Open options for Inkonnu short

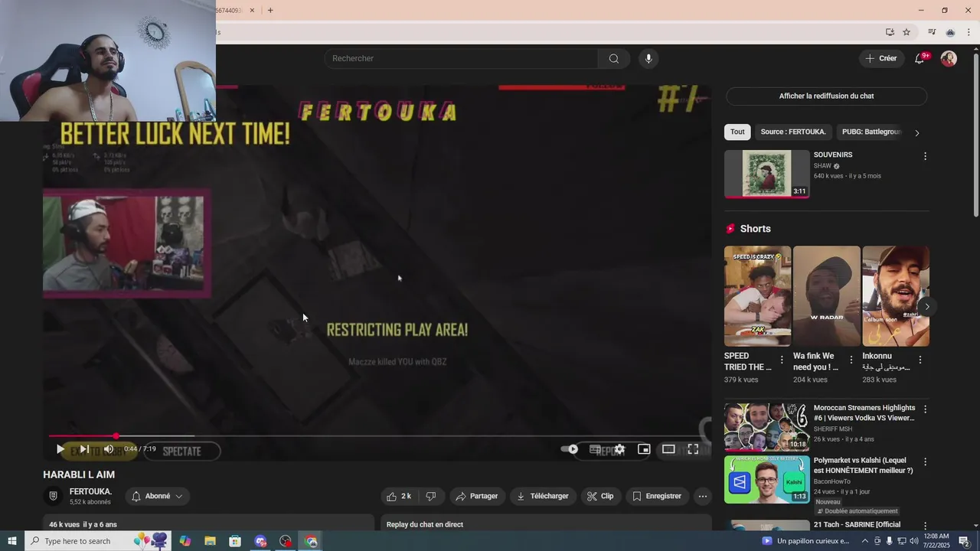(x=920, y=360)
